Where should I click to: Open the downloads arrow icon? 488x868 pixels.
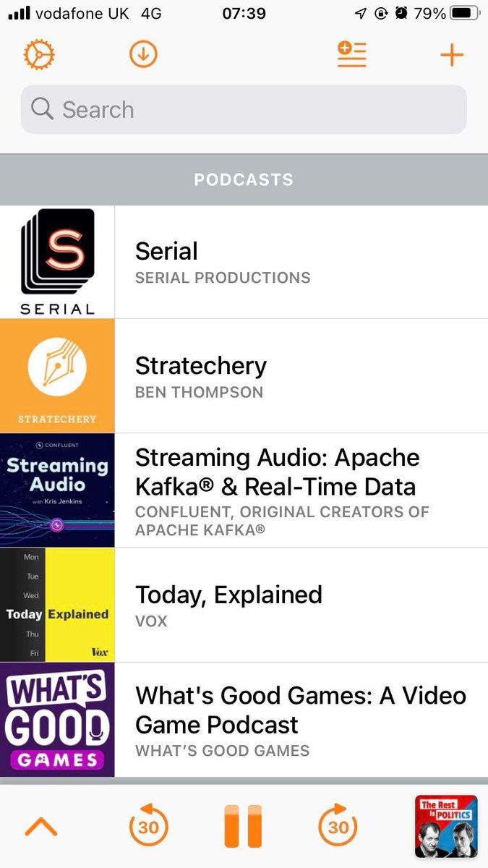coord(143,55)
